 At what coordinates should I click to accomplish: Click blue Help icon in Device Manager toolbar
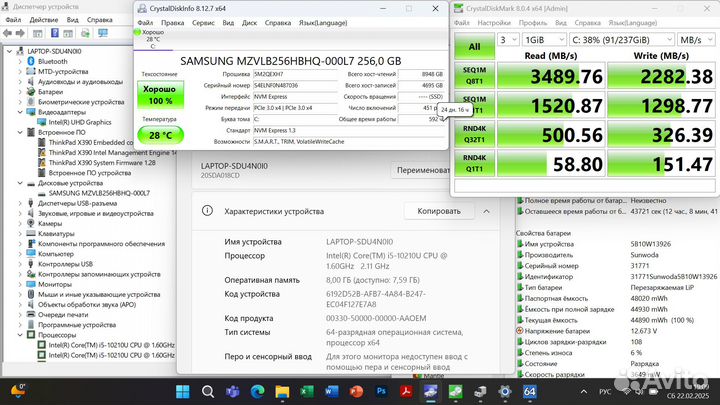point(55,33)
